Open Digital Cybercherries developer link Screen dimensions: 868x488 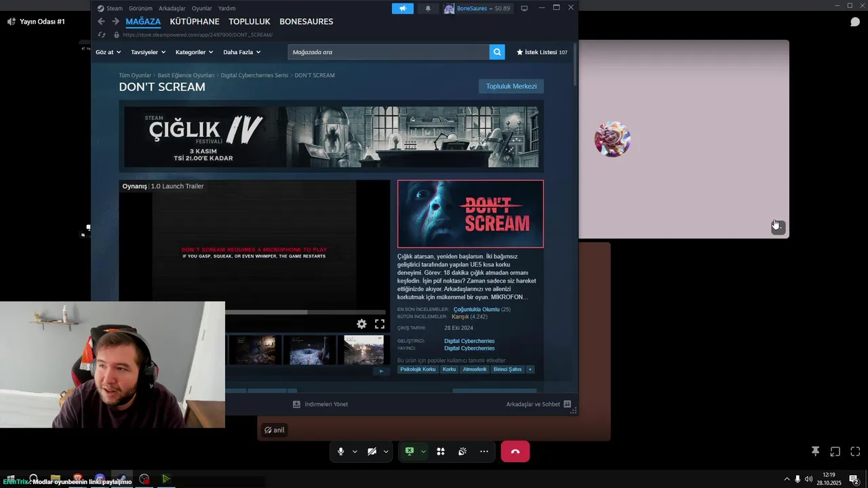pos(469,341)
